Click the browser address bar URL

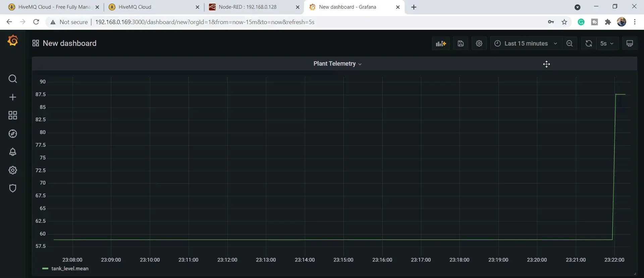click(x=205, y=22)
